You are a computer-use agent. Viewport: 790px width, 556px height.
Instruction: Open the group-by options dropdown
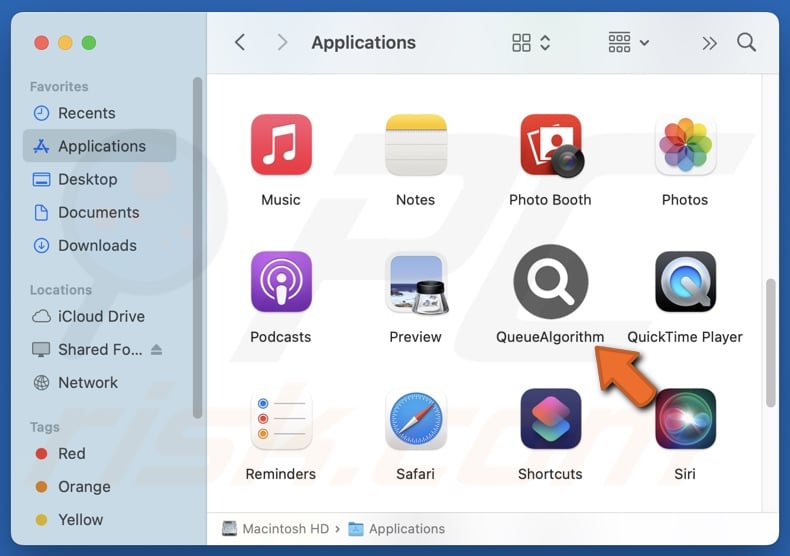point(628,43)
